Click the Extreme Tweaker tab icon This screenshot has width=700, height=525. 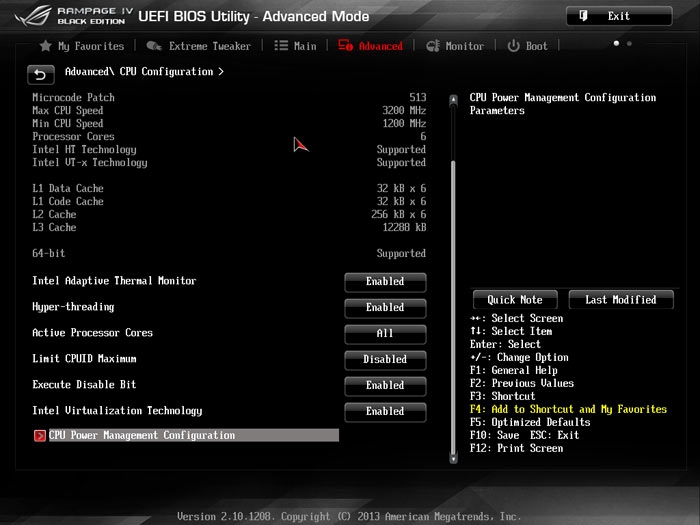tap(153, 46)
